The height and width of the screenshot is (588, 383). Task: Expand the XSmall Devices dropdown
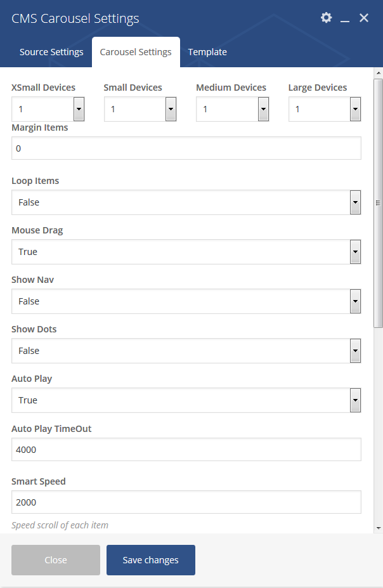coord(48,109)
